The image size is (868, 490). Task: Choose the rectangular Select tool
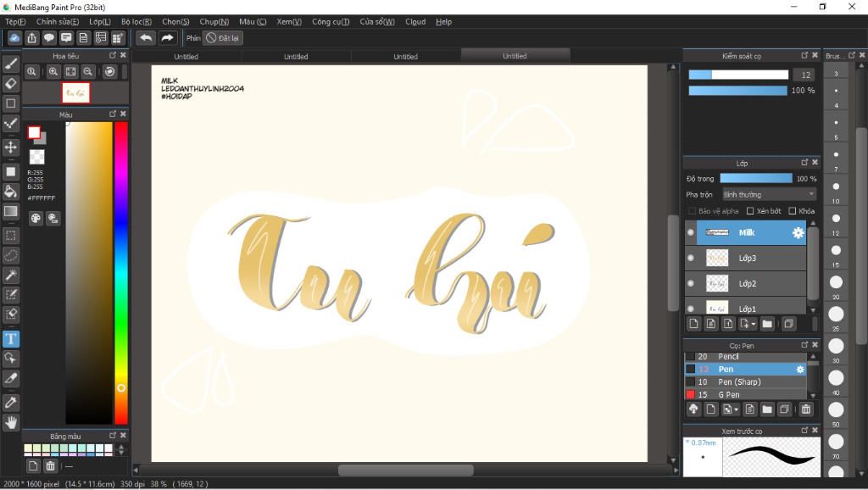[x=10, y=236]
